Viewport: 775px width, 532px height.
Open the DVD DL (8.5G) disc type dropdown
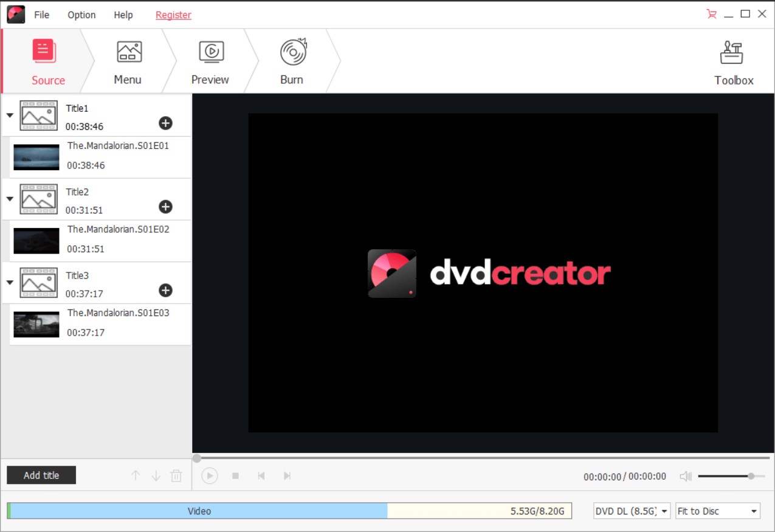[632, 511]
